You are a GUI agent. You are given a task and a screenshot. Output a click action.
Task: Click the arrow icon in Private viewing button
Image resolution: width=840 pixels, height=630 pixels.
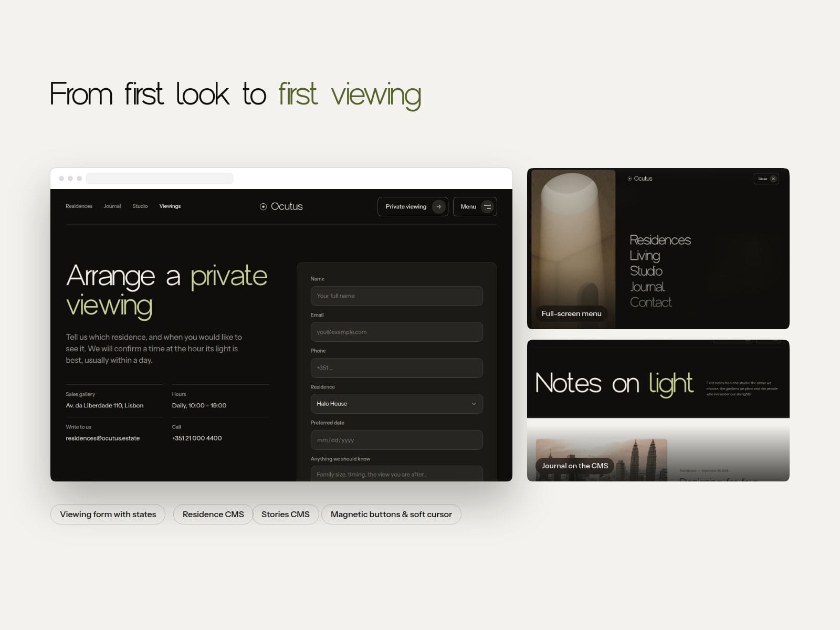click(438, 207)
